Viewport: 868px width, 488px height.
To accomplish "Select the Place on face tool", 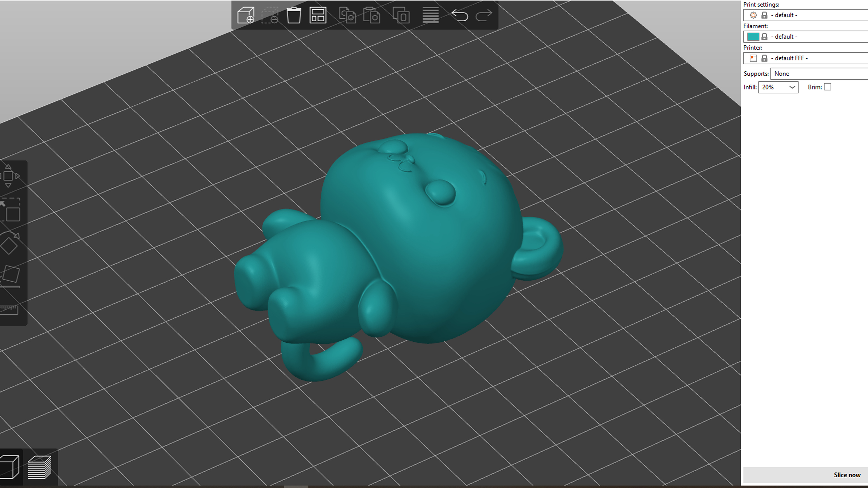I will 10,277.
